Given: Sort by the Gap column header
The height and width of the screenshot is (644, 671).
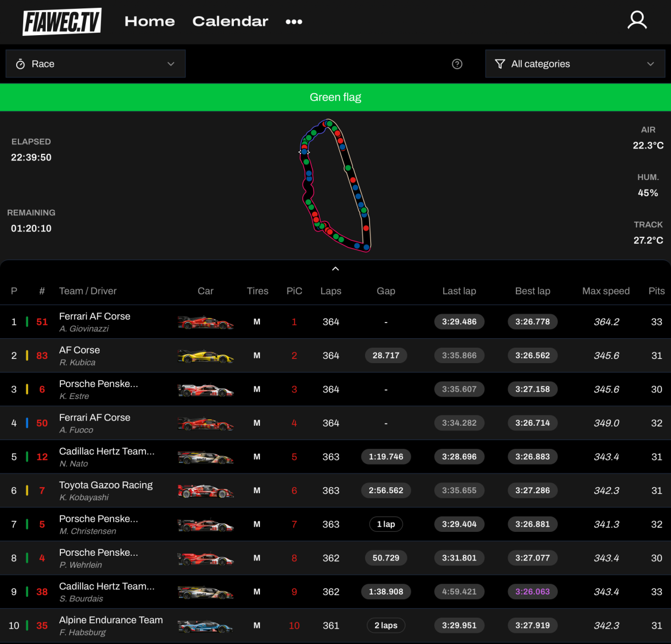Looking at the screenshot, I should 385,291.
